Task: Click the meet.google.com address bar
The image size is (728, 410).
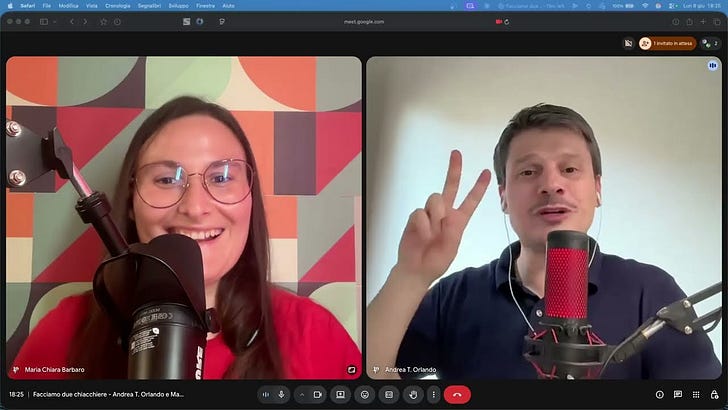Action: click(x=364, y=21)
